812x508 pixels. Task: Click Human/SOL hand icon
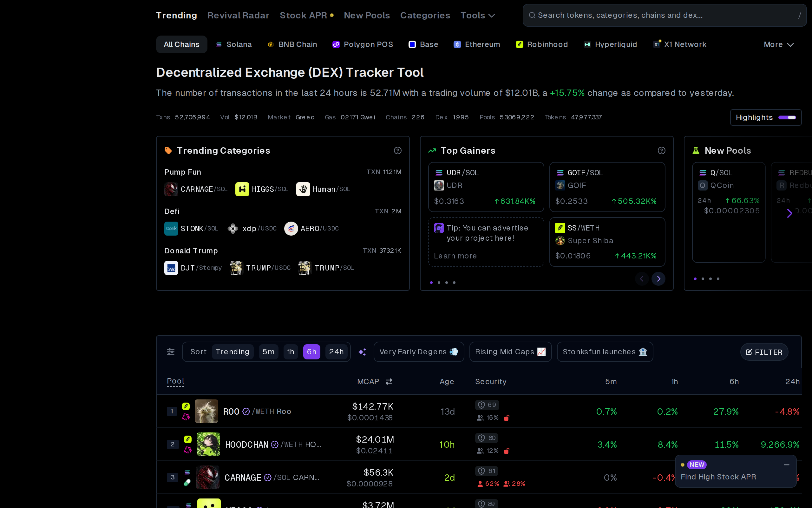point(303,189)
